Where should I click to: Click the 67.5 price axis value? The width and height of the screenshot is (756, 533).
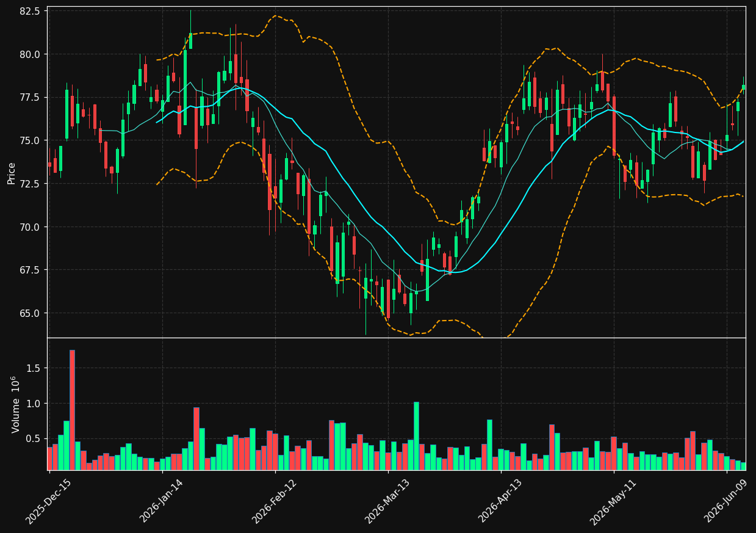[x=31, y=270]
